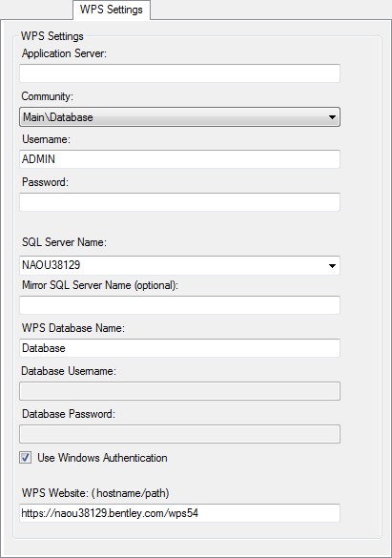392x558 pixels.
Task: Expand the SQL Server Name dropdown arrow
Action: (332, 265)
